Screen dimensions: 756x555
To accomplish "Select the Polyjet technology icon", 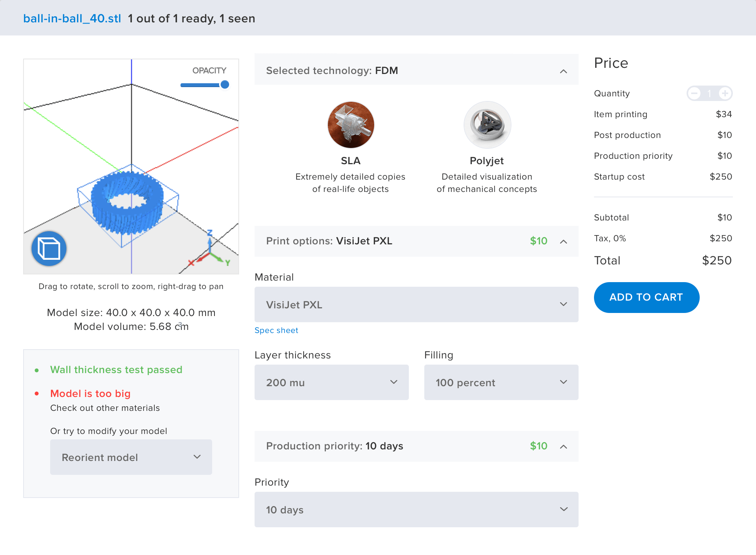I will [x=487, y=124].
